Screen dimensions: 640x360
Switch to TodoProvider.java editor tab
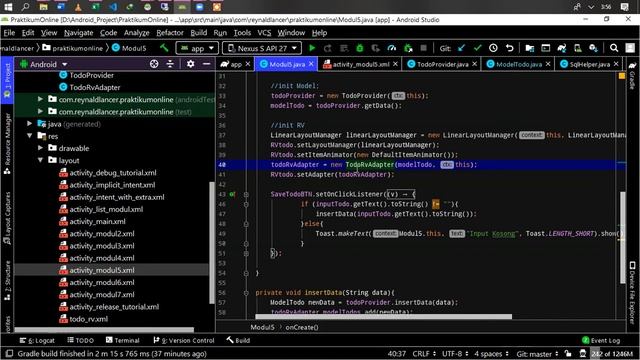point(442,64)
